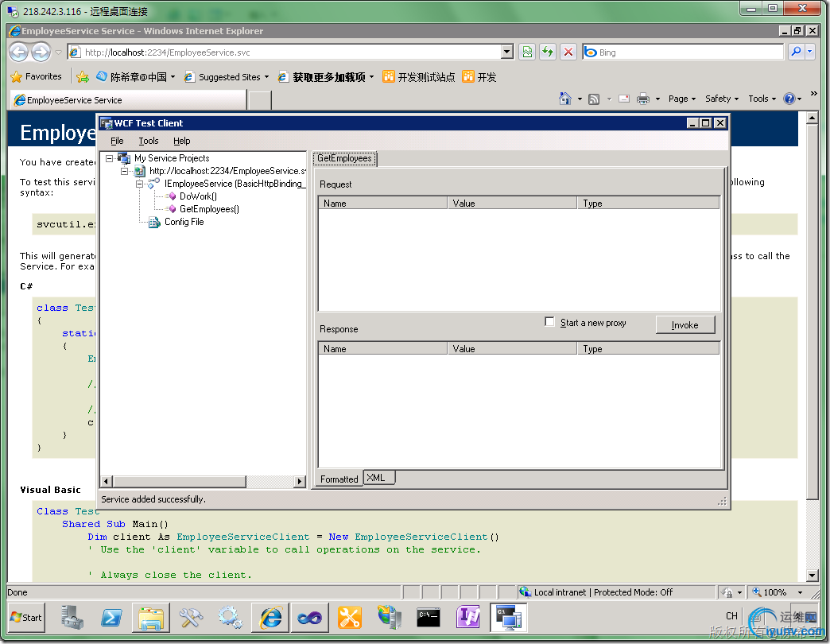This screenshot has height=644, width=830.
Task: Open the search provider dropdown arrow
Action: [810, 52]
